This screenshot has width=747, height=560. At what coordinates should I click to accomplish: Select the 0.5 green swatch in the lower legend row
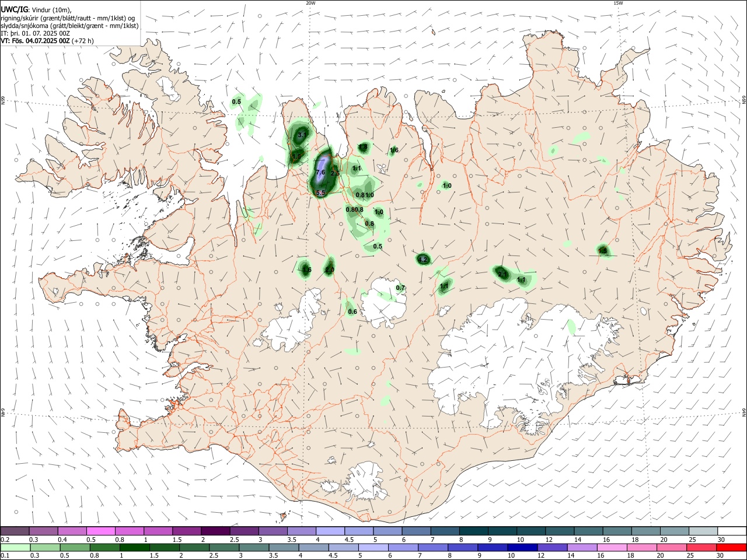(x=75, y=547)
